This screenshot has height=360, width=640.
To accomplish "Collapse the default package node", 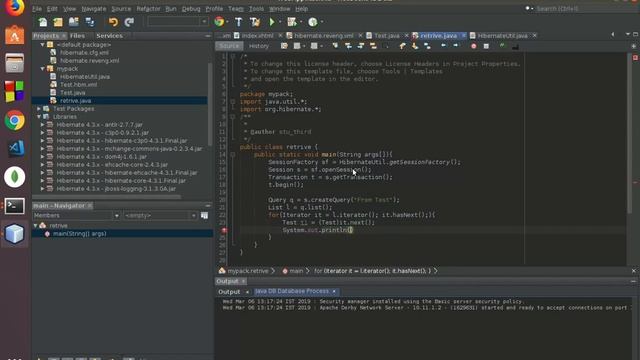I will [x=42, y=45].
